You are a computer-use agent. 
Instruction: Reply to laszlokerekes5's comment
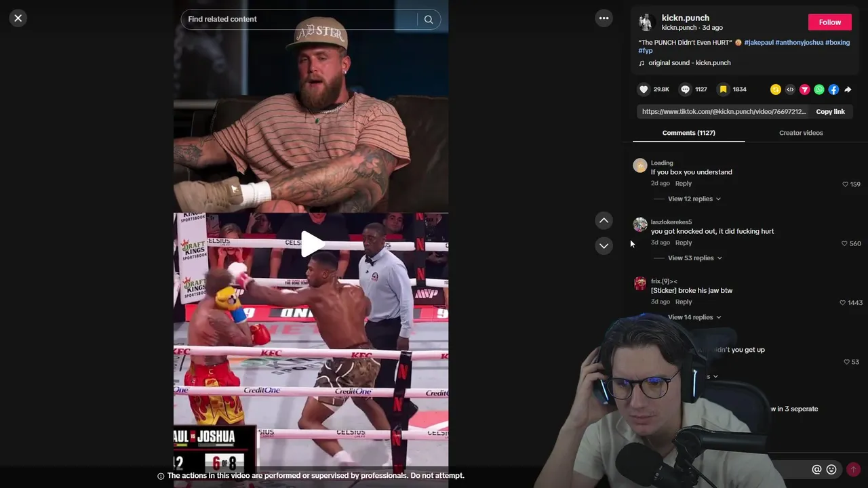(x=683, y=243)
